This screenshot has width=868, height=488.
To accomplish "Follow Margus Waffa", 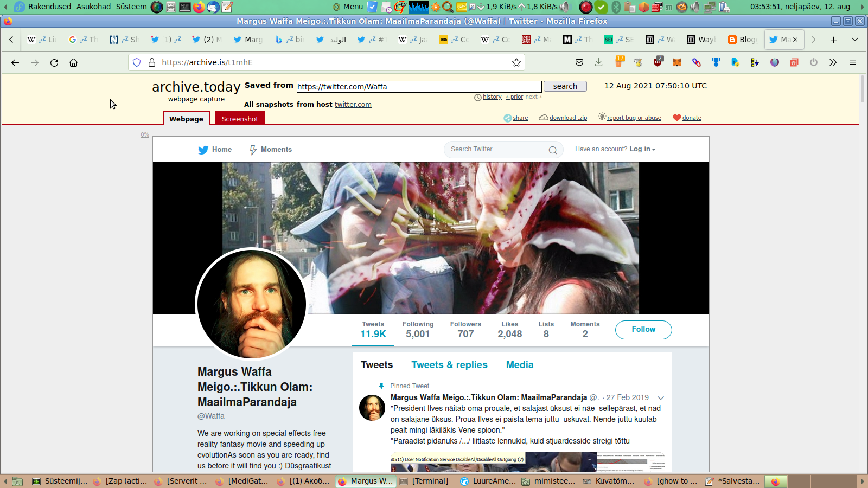I will pyautogui.click(x=643, y=330).
